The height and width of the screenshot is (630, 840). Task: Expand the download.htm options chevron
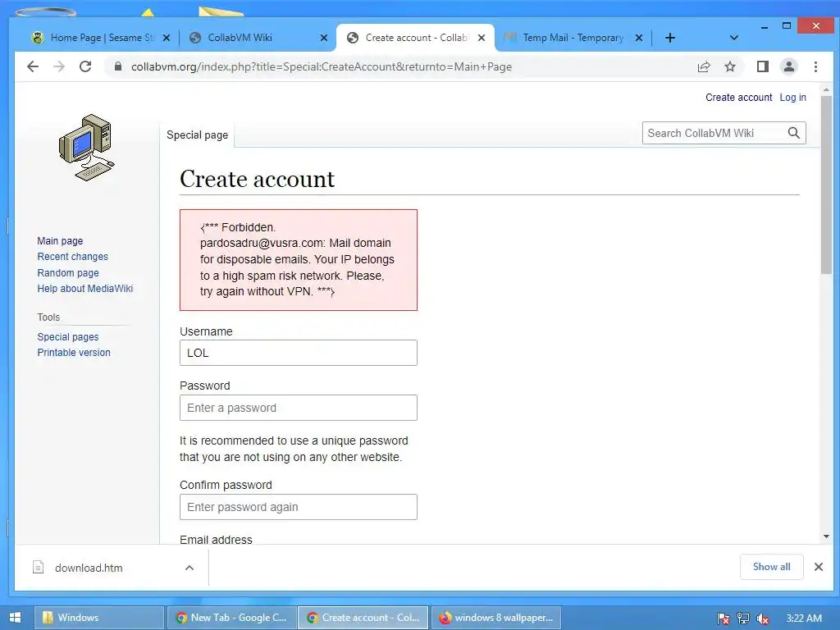189,568
